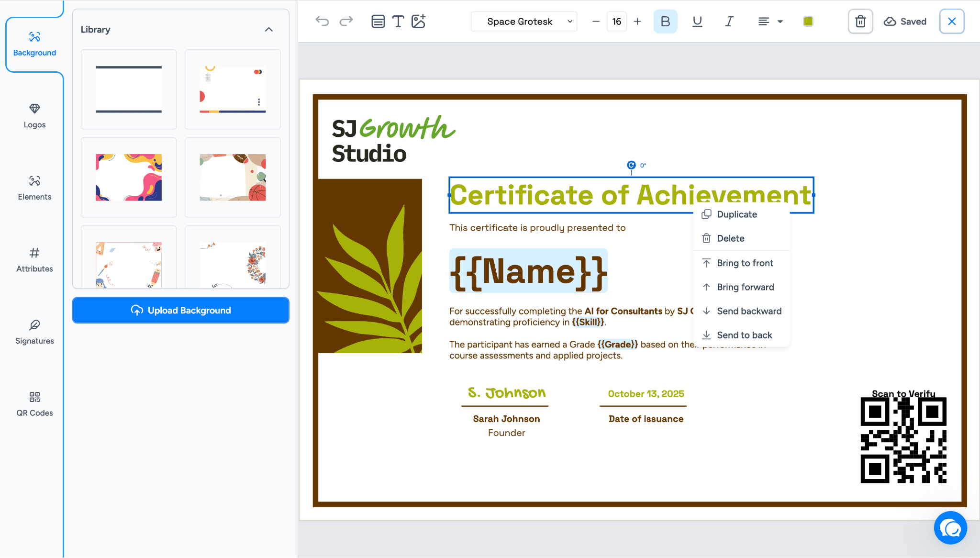Click the undo arrow icon
Viewport: 980px width, 558px height.
[322, 21]
